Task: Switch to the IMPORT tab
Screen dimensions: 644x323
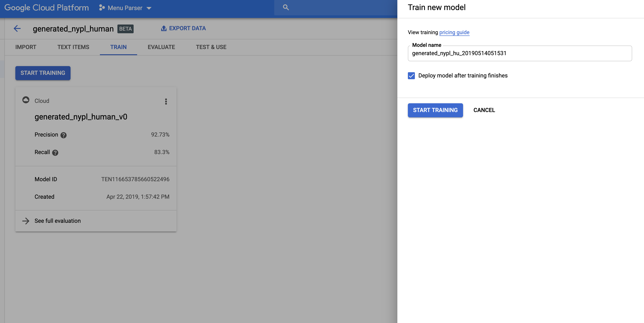Action: point(26,47)
